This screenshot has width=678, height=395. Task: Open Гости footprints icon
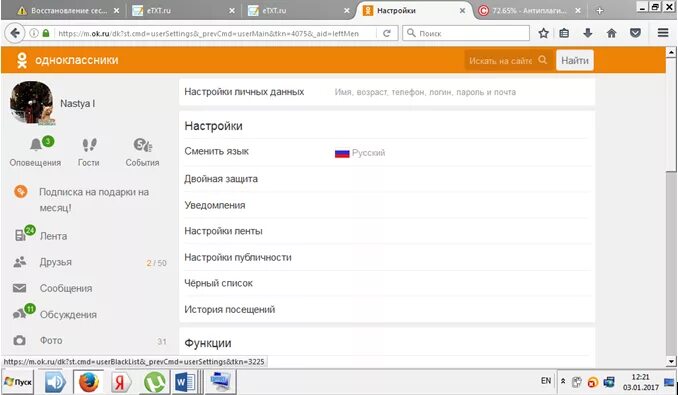tap(89, 145)
